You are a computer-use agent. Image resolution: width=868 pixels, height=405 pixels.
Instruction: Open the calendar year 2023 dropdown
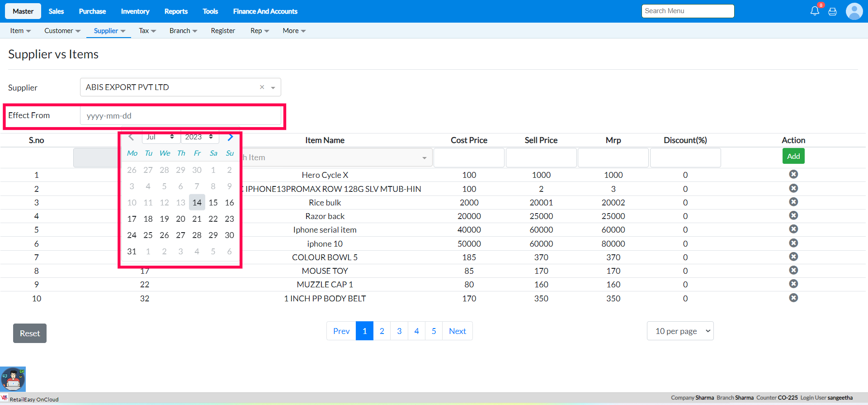(x=199, y=137)
